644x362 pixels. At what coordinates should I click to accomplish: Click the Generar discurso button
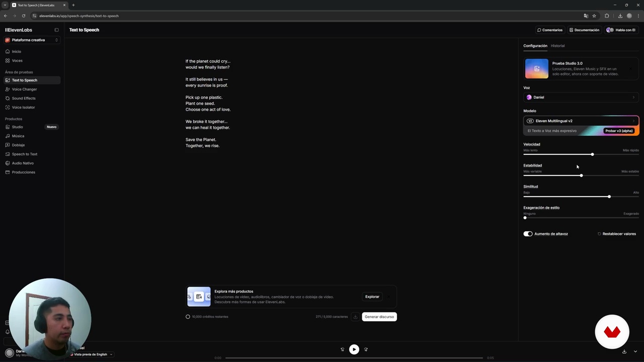[379, 317]
